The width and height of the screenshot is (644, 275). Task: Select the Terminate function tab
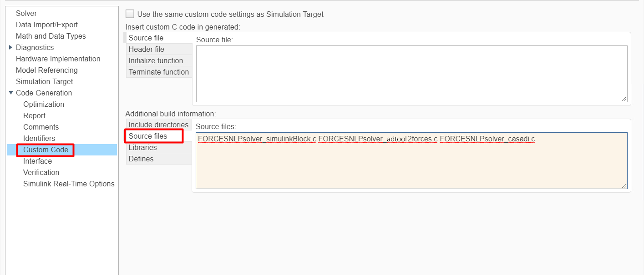pyautogui.click(x=158, y=72)
